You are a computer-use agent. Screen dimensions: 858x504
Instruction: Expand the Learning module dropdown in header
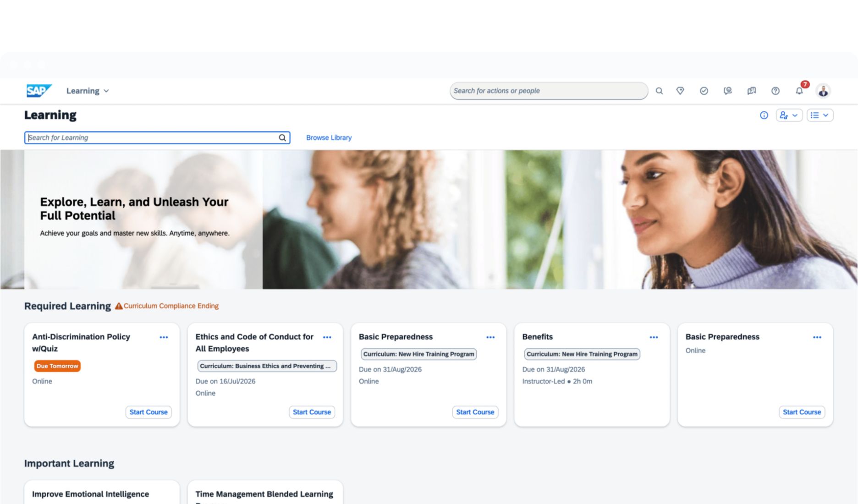(88, 91)
